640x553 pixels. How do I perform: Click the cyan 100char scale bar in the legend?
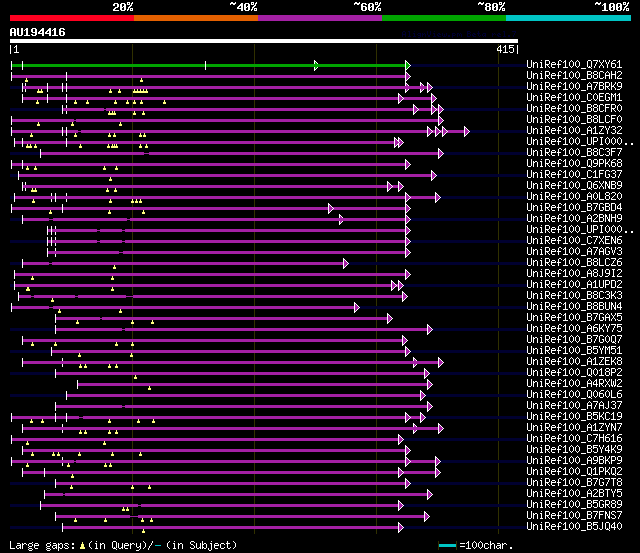[x=447, y=546]
